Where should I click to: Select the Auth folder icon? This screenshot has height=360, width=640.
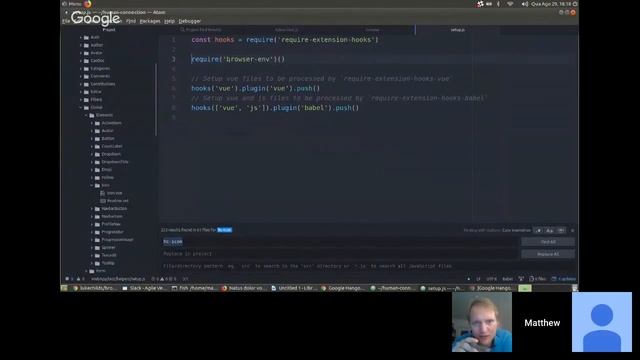point(86,38)
